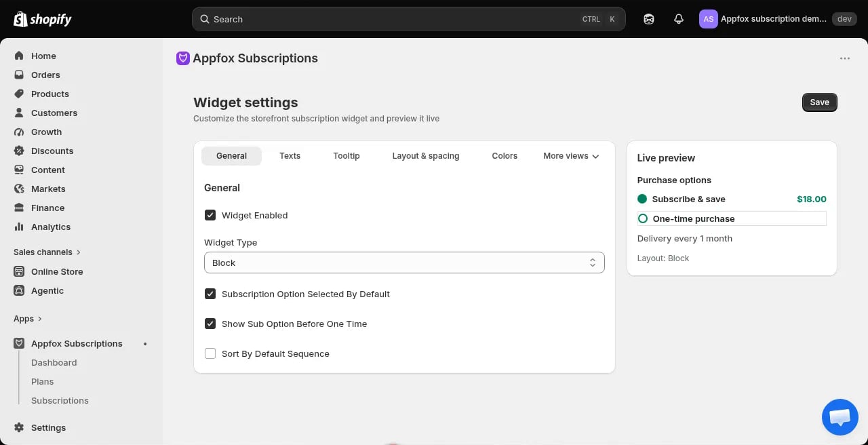This screenshot has width=868, height=445.
Task: Click the Shopify logo
Action: [x=42, y=19]
